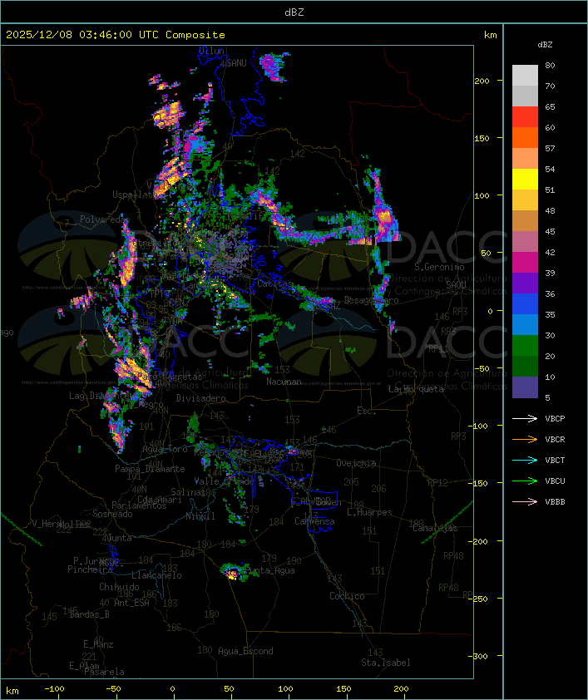Choose the bright green 20-30 dBZ swatch

(525, 345)
